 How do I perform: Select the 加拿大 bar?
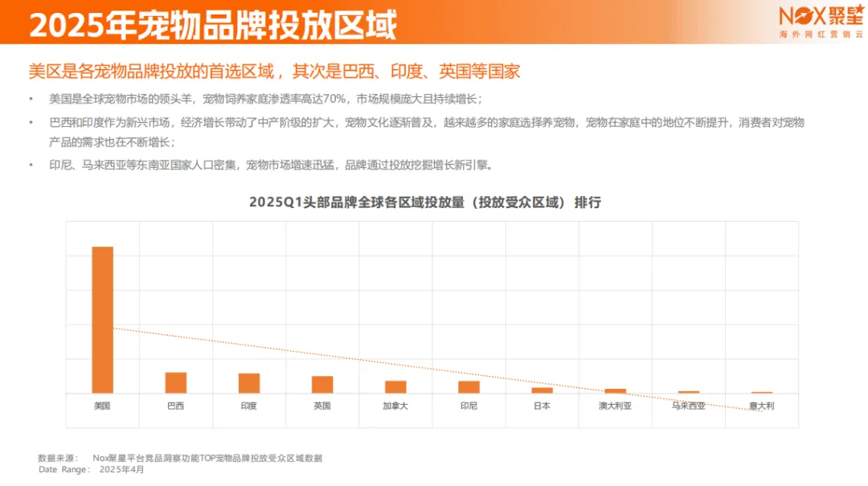click(395, 387)
